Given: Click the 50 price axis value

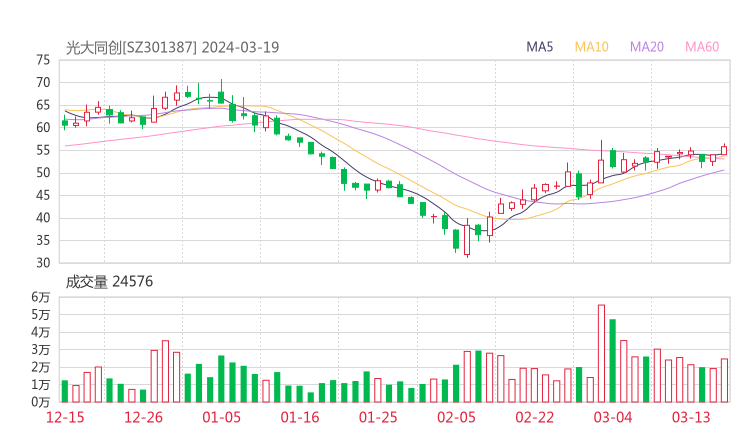Looking at the screenshot, I should 43,173.
